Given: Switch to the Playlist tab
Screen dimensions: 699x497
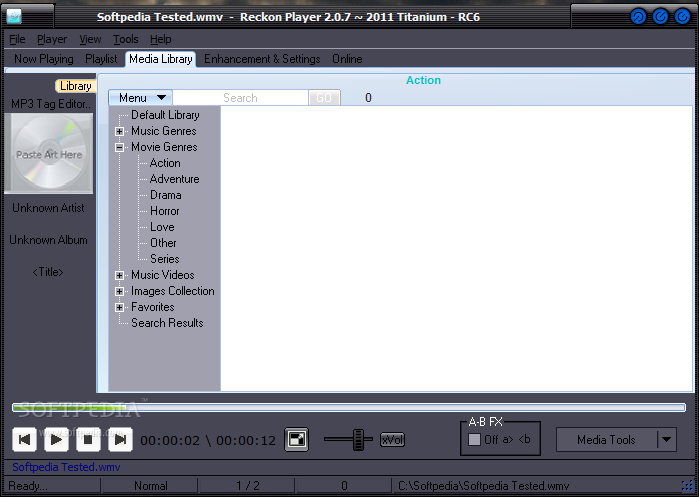Looking at the screenshot, I should click(x=101, y=59).
